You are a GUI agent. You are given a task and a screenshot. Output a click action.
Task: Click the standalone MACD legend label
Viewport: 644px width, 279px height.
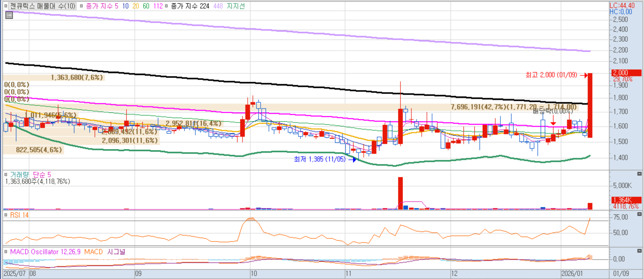point(93,252)
